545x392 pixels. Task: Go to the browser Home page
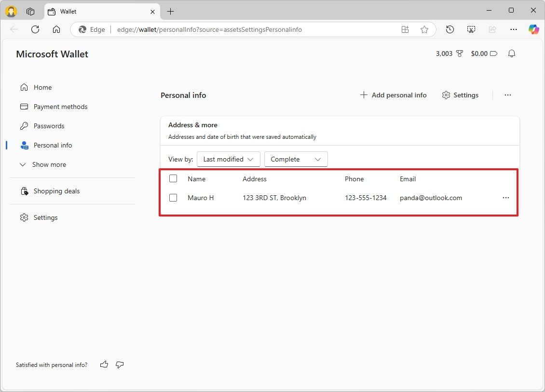[56, 29]
